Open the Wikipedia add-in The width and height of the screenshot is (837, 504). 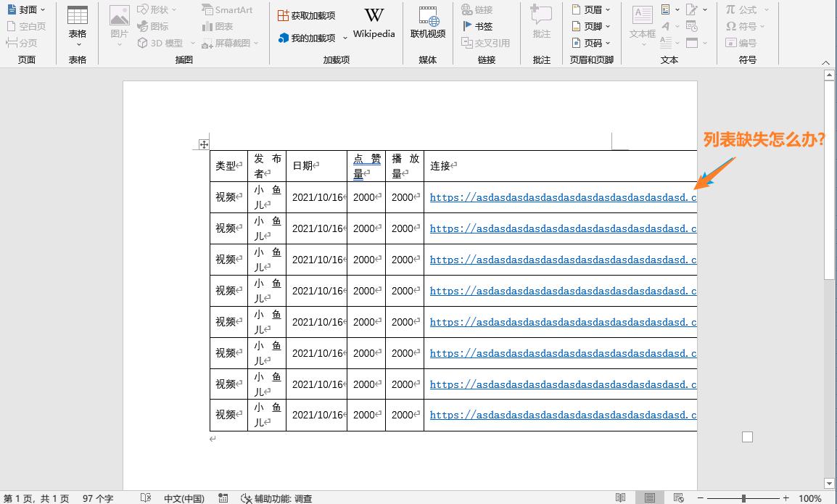coord(374,23)
